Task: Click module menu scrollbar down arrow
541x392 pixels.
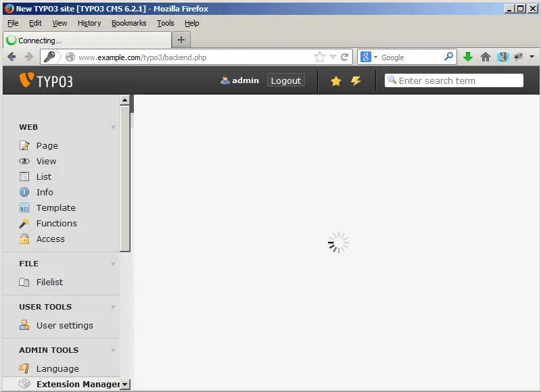Action: [125, 384]
